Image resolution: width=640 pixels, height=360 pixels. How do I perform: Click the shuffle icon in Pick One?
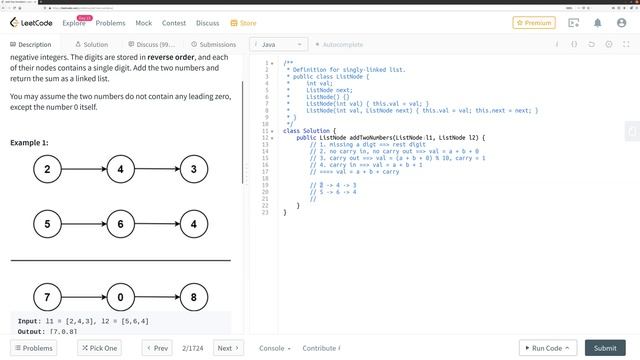tap(85, 348)
